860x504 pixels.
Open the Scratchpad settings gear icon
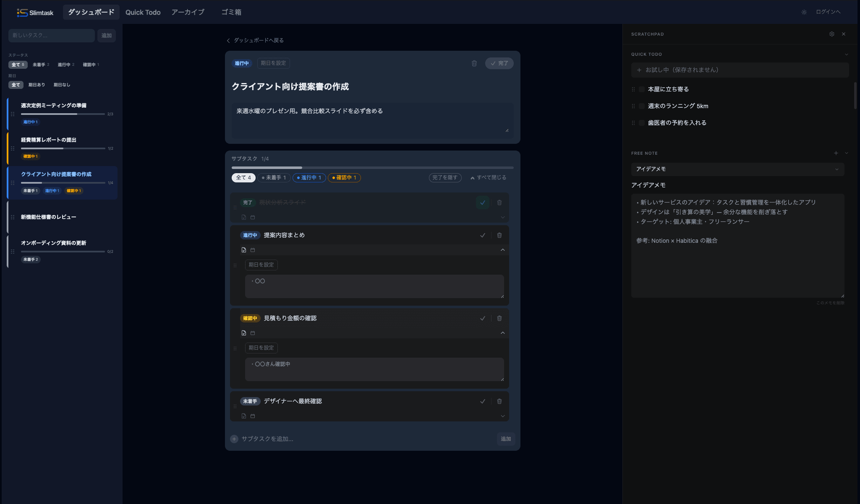point(832,34)
